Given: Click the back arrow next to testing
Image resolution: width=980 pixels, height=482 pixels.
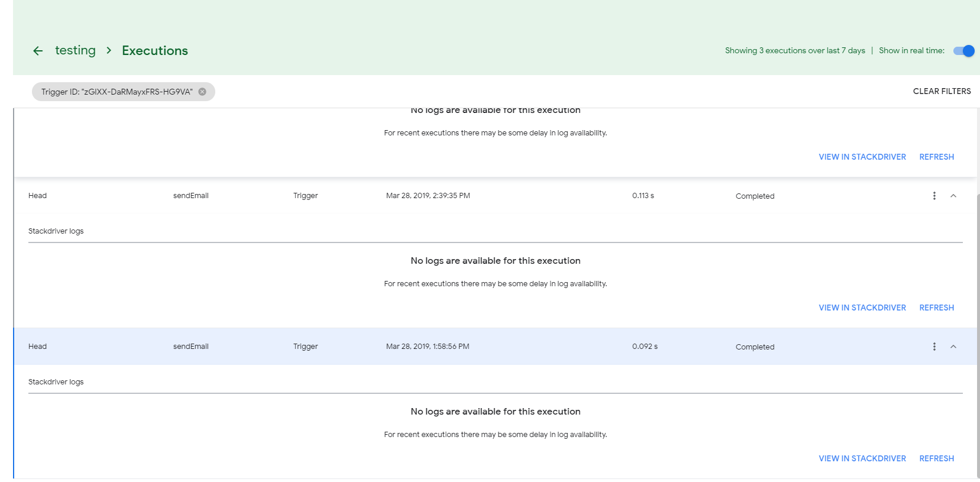Looking at the screenshot, I should click(x=38, y=51).
